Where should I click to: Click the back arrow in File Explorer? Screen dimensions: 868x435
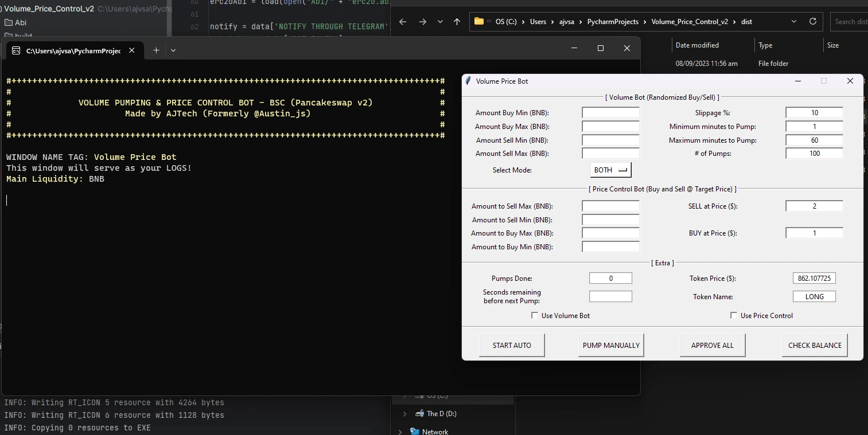pyautogui.click(x=403, y=21)
